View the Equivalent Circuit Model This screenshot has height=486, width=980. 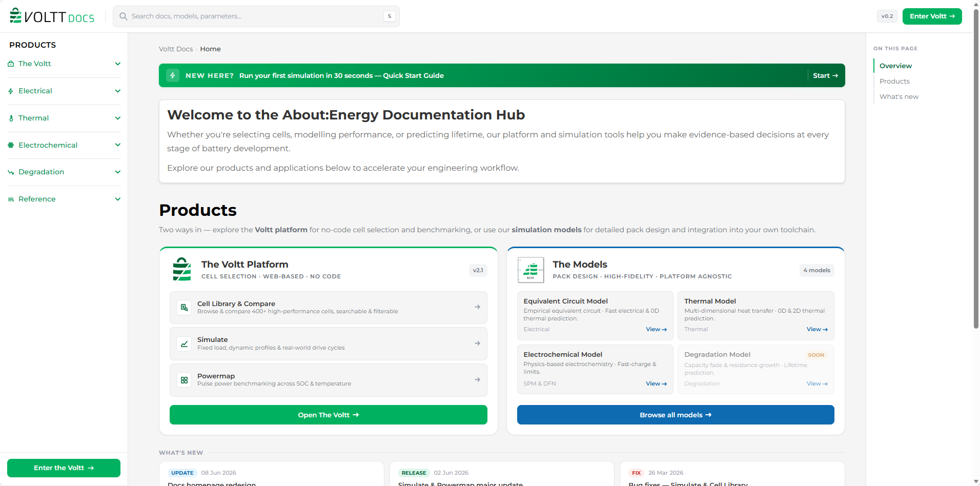[x=656, y=330]
